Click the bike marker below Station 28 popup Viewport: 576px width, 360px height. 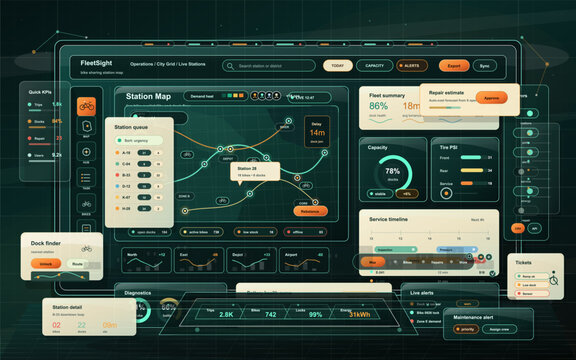click(222, 201)
